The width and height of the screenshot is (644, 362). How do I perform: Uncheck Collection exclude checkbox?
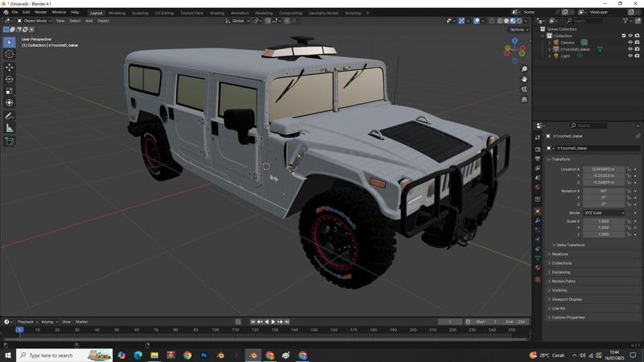tap(624, 35)
